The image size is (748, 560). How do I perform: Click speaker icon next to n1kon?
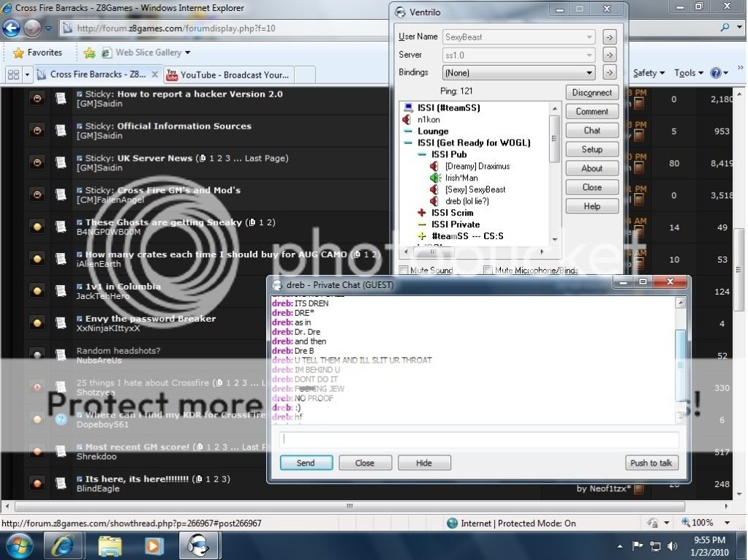(x=407, y=119)
